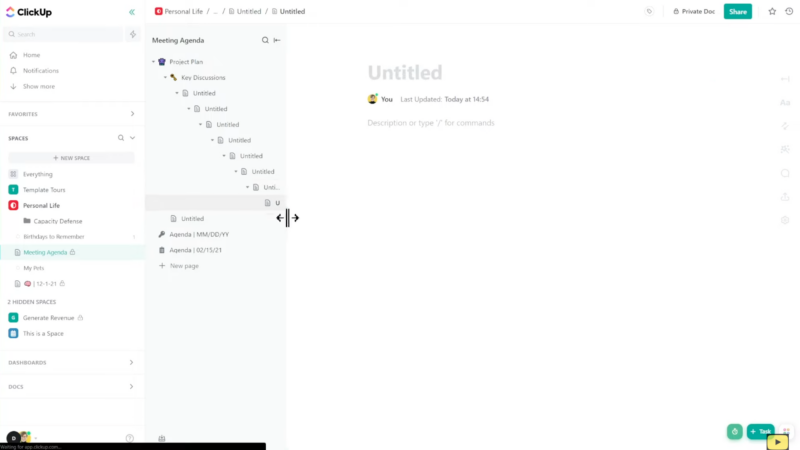800x450 pixels.
Task: Search pages in Meeting Agenda panel
Action: pyautogui.click(x=265, y=40)
